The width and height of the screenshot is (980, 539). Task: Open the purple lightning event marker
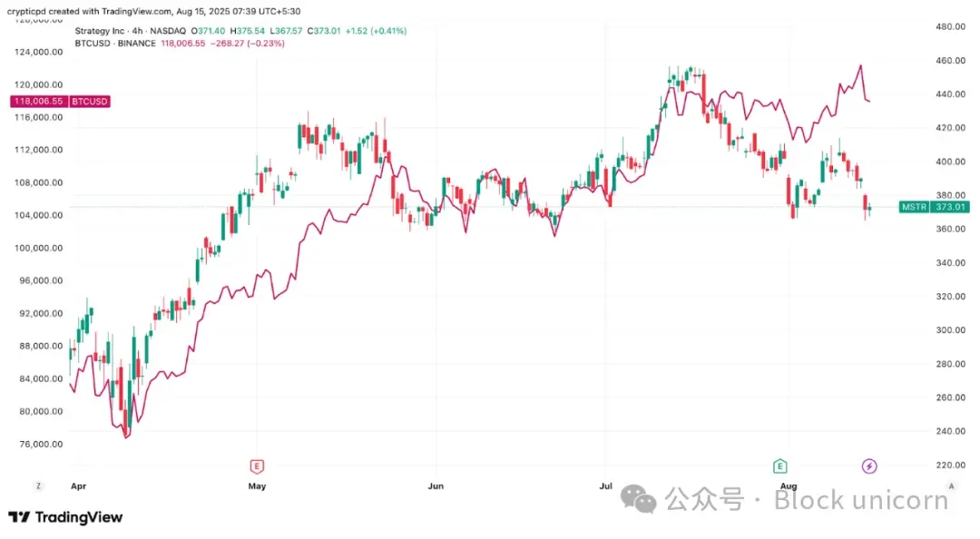[868, 466]
